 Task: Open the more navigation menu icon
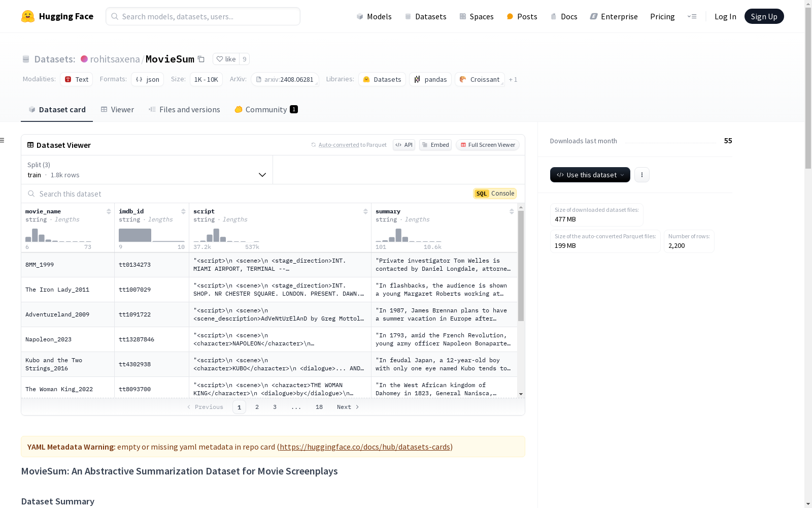(x=692, y=16)
